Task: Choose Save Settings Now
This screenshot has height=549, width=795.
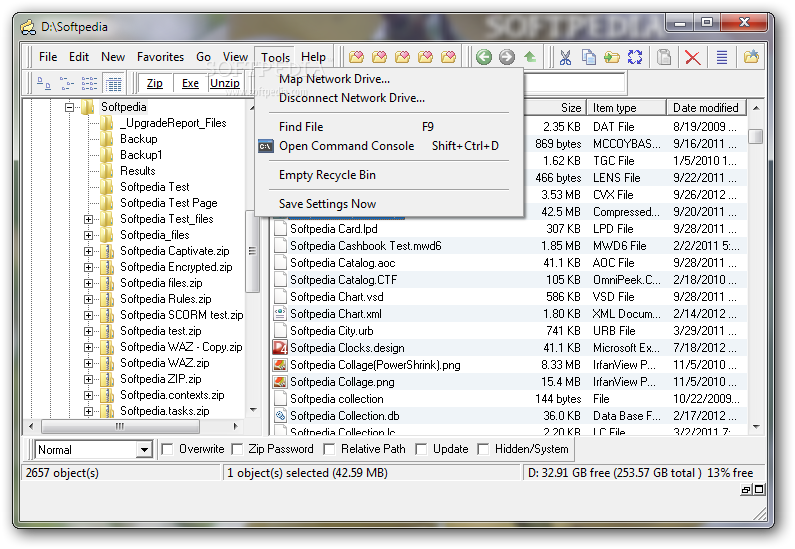Action: 389,204
